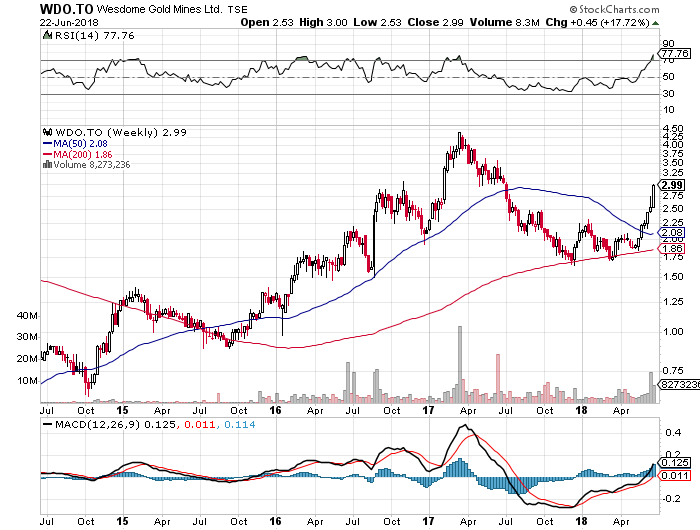Click the RSI legend icon
Viewport: 700px width, 530px height.
coord(47,35)
